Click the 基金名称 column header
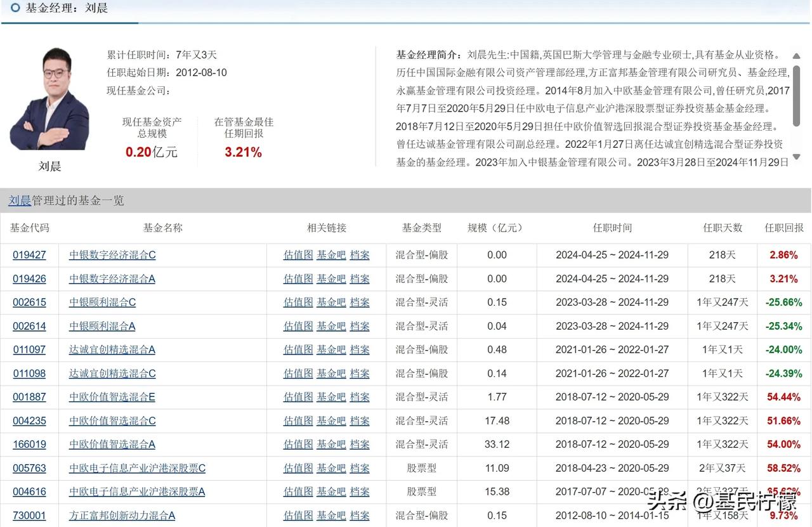This screenshot has width=812, height=527. [163, 228]
